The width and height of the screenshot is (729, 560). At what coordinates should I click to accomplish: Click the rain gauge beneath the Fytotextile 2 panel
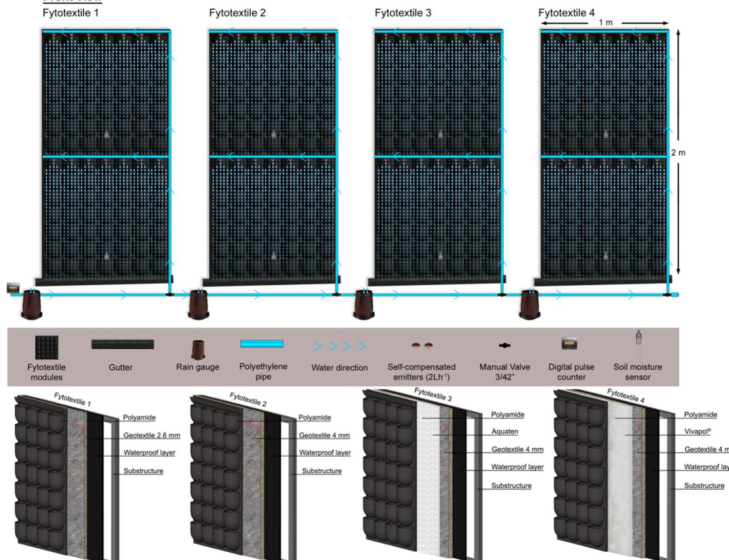198,305
